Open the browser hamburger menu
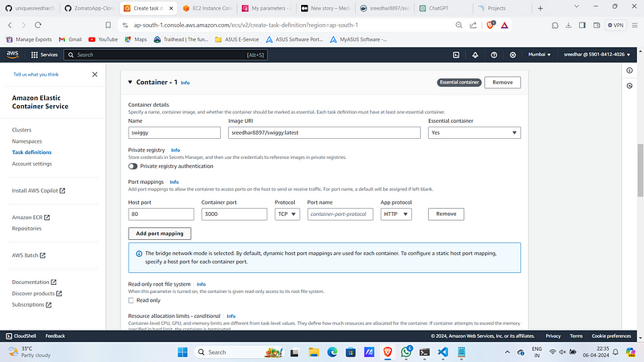644x362 pixels. (634, 25)
